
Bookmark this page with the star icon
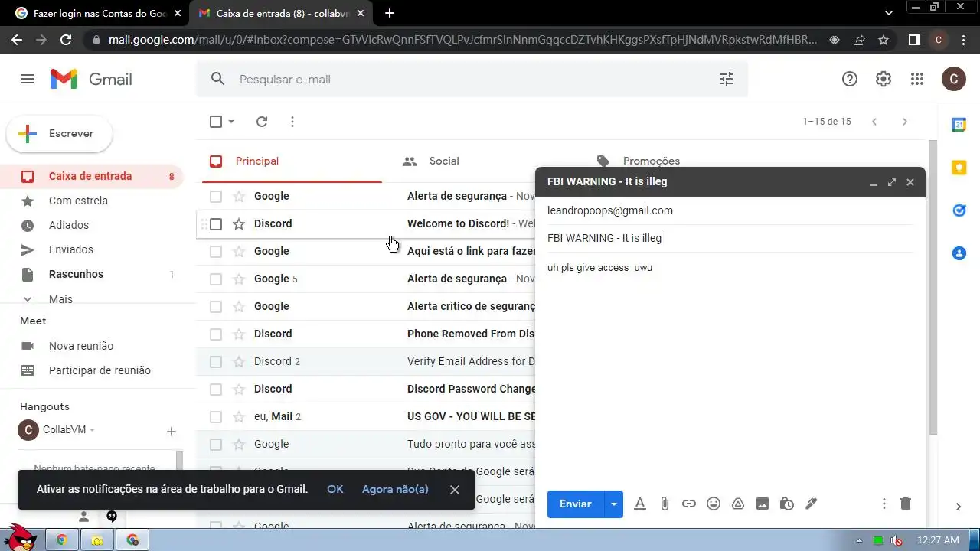click(884, 40)
